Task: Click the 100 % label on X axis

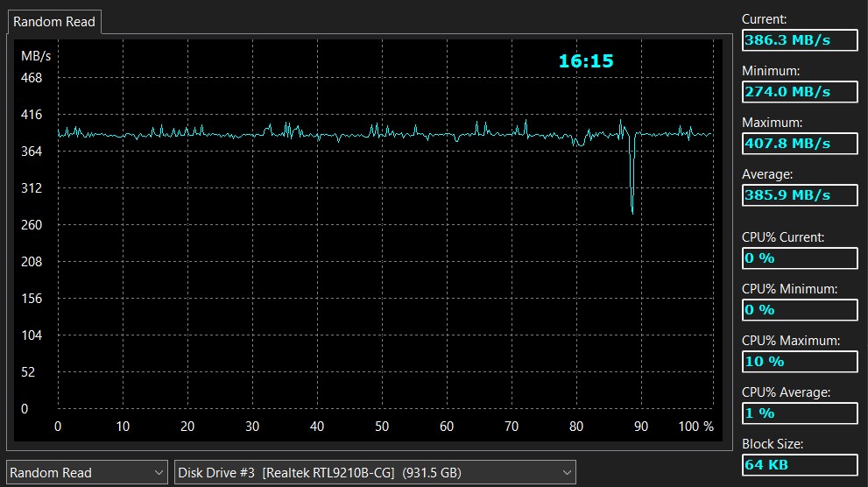Action: click(696, 427)
